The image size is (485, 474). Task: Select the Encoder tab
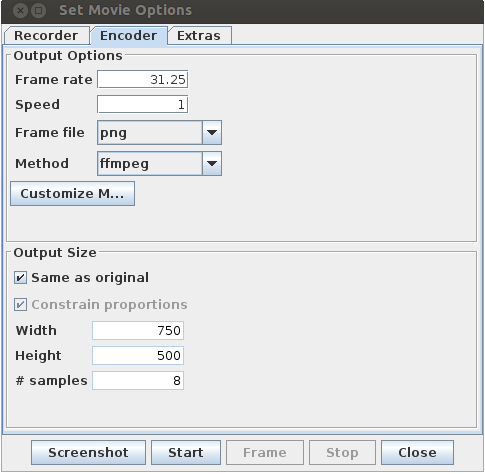(129, 35)
